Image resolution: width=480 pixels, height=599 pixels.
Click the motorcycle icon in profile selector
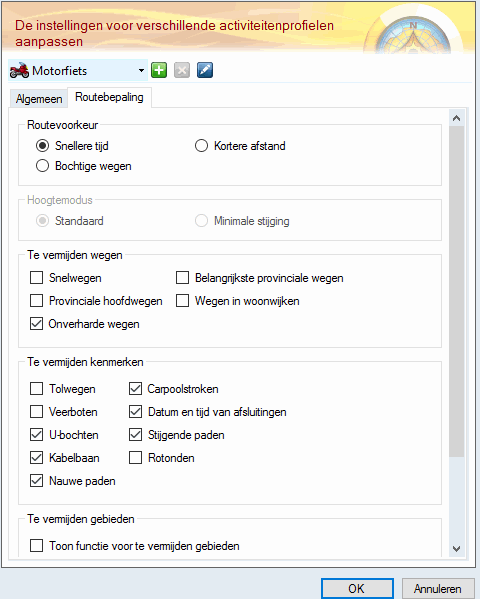(19, 70)
